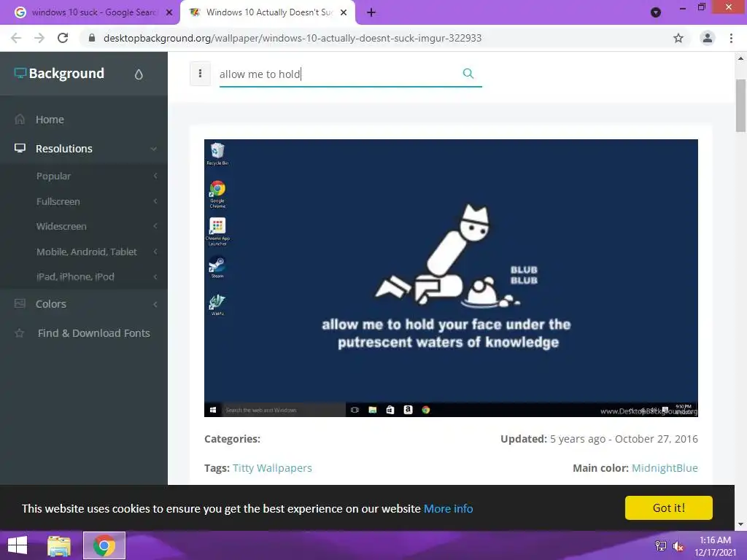Screen dimensions: 747x560
Task: Go to Home in the sidebar
Action: (50, 120)
